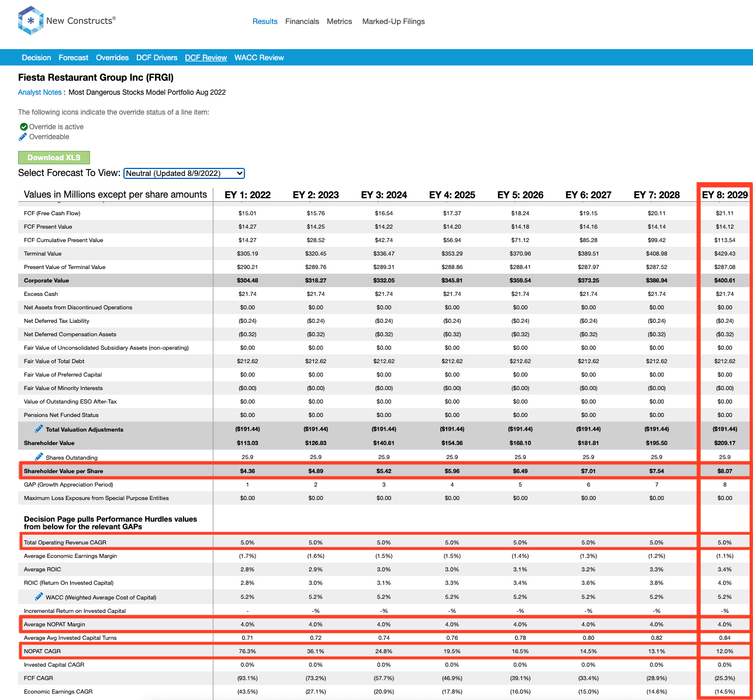Click the $4.36 shareholder value per share cell
Image resolution: width=753 pixels, height=700 pixels.
click(x=247, y=471)
